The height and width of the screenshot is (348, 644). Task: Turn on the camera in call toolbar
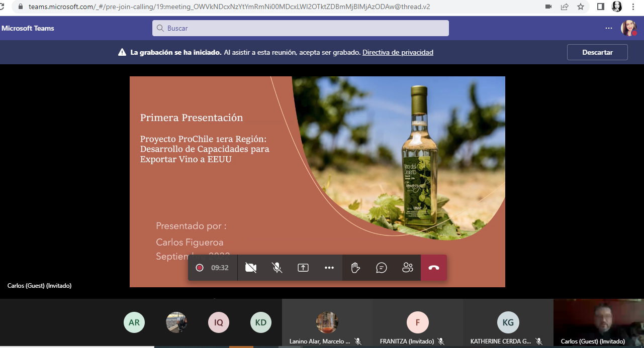(251, 268)
